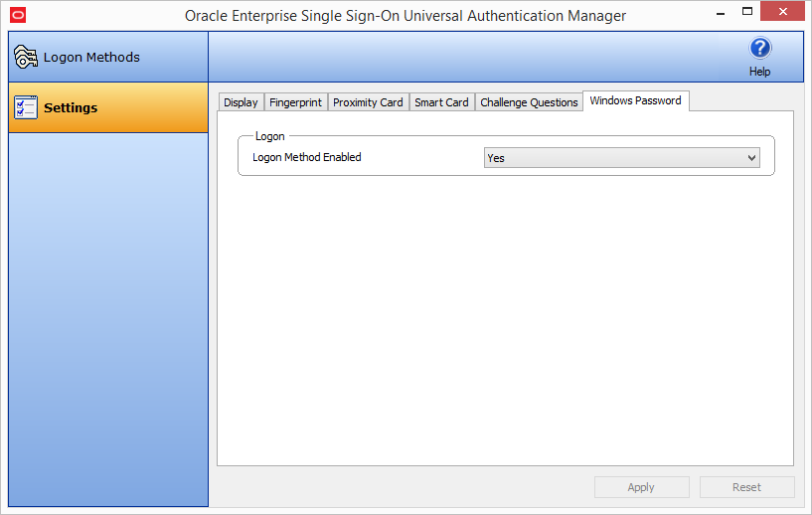Click the Oracle logo in title bar
The image size is (812, 515).
click(x=18, y=16)
